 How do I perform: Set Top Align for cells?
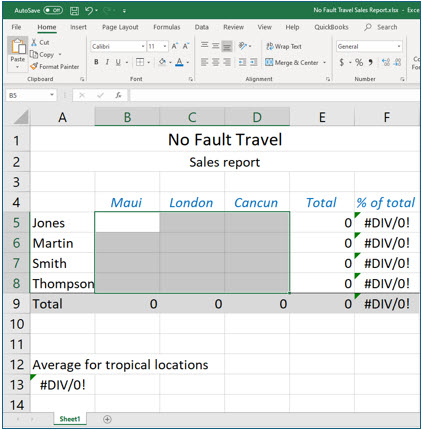point(205,45)
